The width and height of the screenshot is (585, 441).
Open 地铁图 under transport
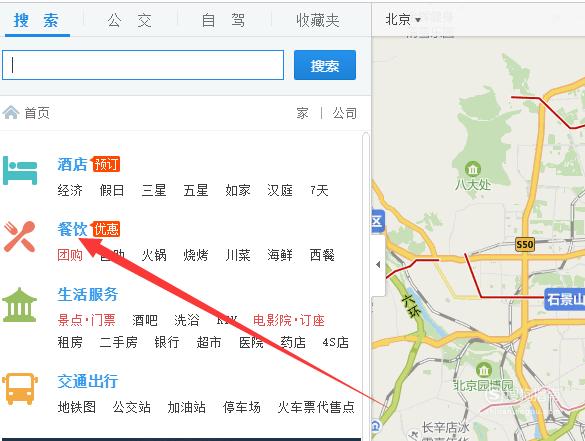(x=76, y=407)
